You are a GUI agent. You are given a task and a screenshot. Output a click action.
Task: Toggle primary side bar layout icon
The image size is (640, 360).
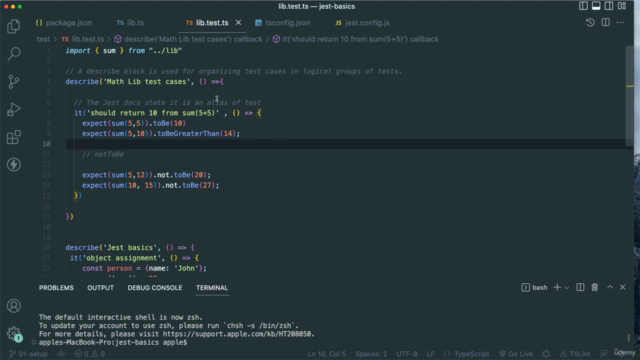(x=583, y=6)
